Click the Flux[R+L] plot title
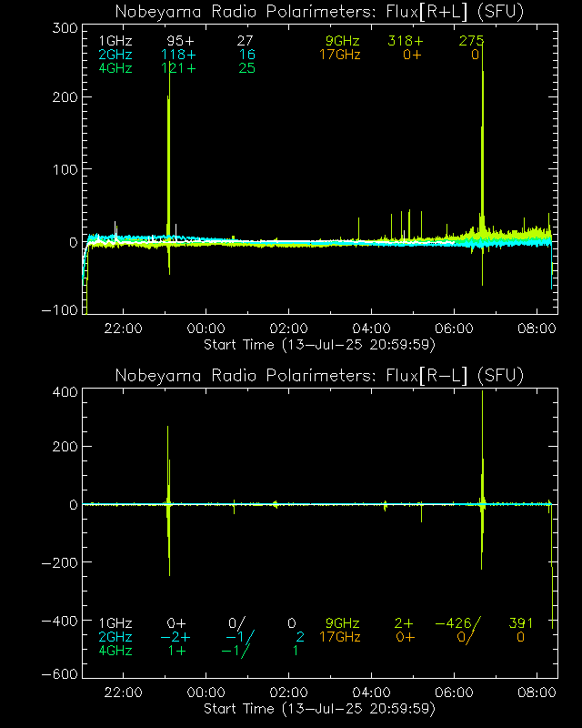Viewport: 582px width, 728px height. [319, 12]
